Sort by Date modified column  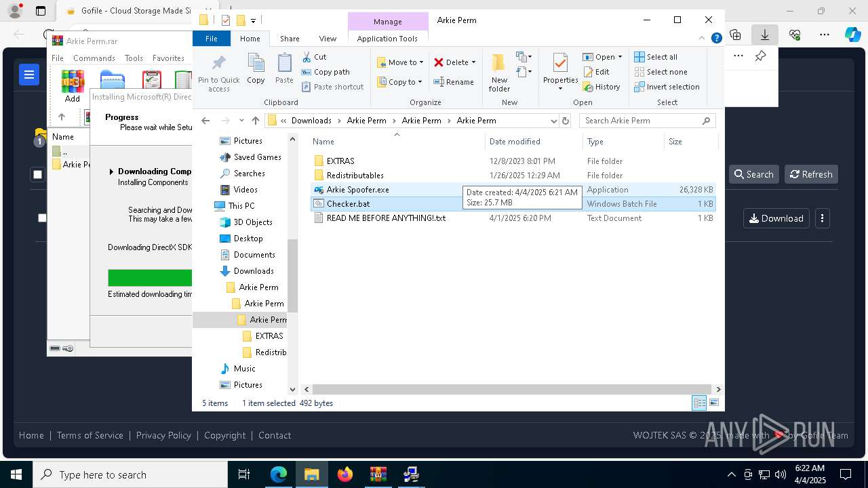[x=534, y=142]
